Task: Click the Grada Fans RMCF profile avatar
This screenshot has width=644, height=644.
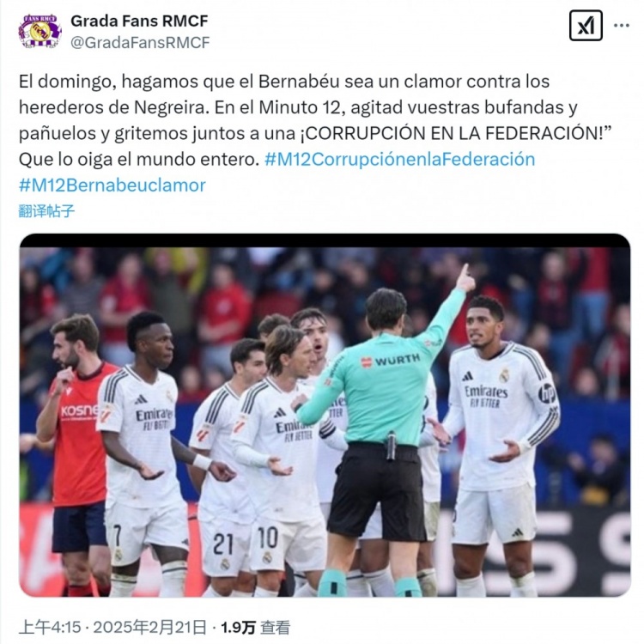Action: pos(39,31)
